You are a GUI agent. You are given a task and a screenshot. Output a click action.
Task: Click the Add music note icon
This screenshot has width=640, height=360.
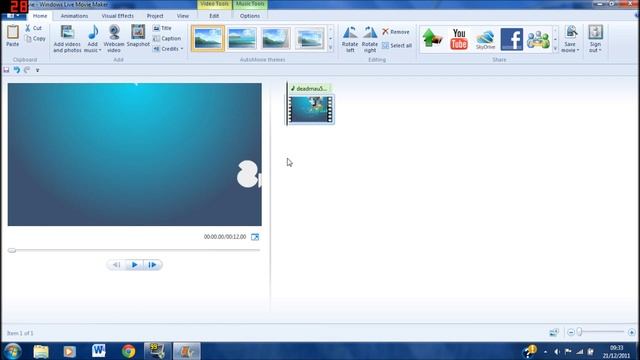click(x=93, y=32)
